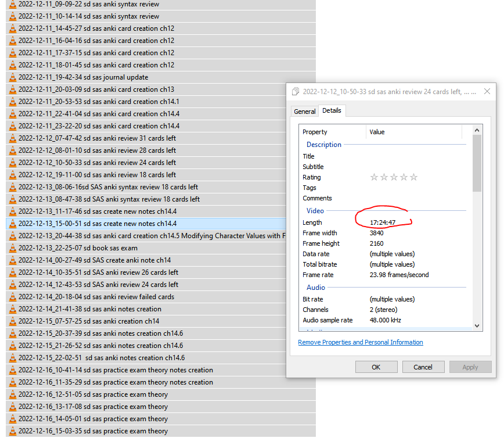This screenshot has height=438, width=504.
Task: Click the VLC icon next to the selected ch14.4 file
Action: (13, 223)
